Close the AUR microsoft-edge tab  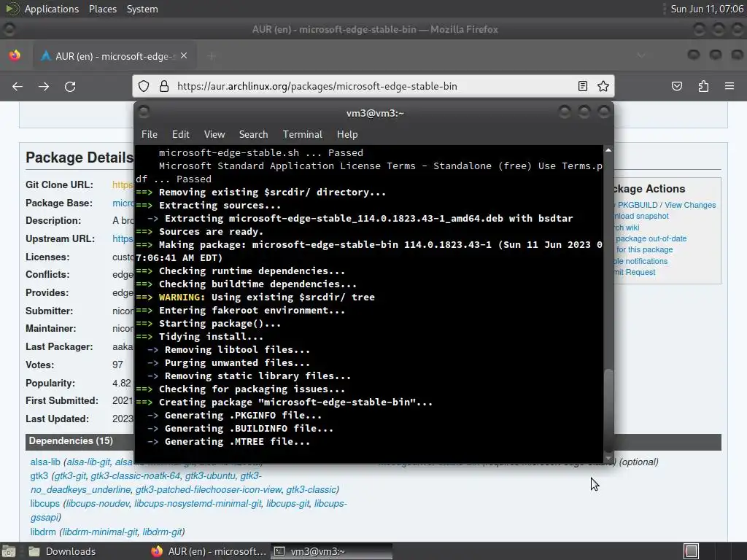coord(184,55)
